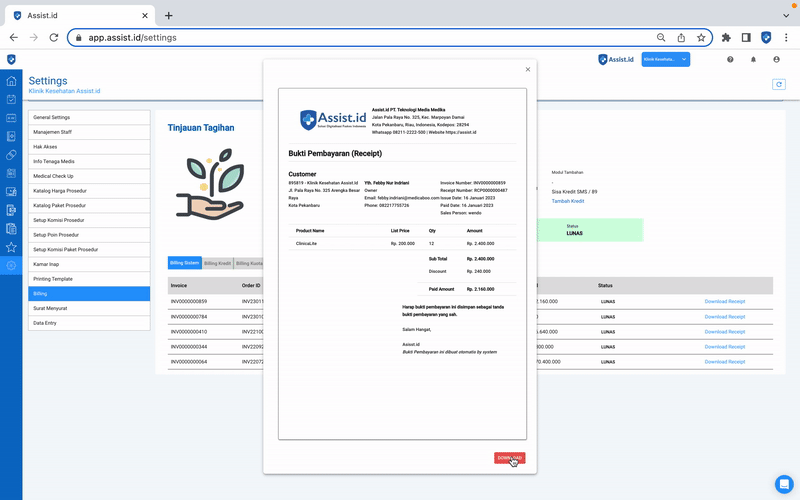
Task: Select Medical Check Up settings item
Action: [89, 176]
